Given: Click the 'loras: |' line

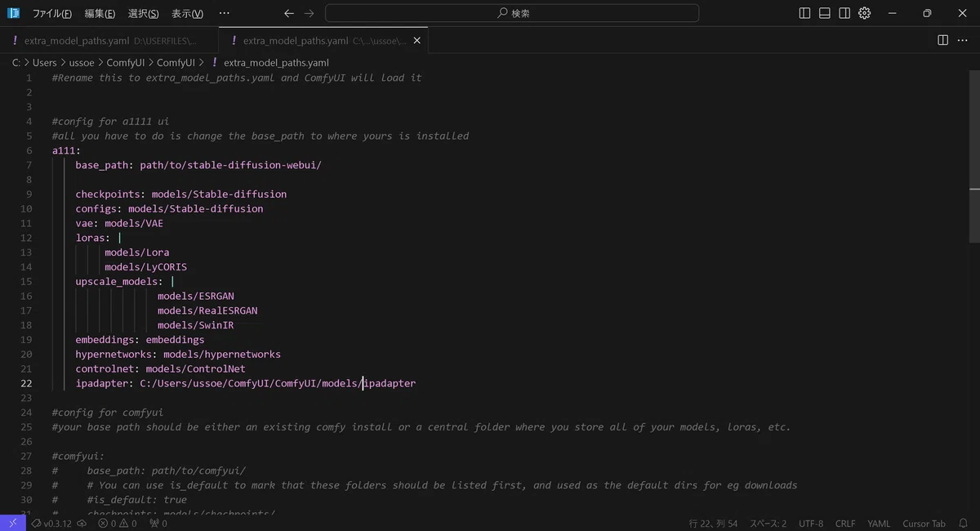Looking at the screenshot, I should tap(98, 238).
